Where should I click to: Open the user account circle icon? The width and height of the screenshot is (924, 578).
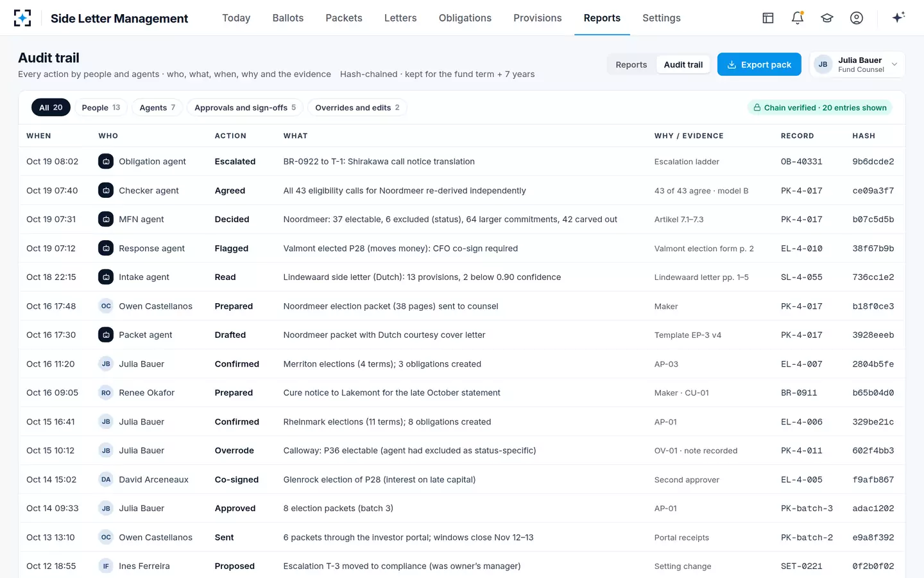[x=857, y=18]
